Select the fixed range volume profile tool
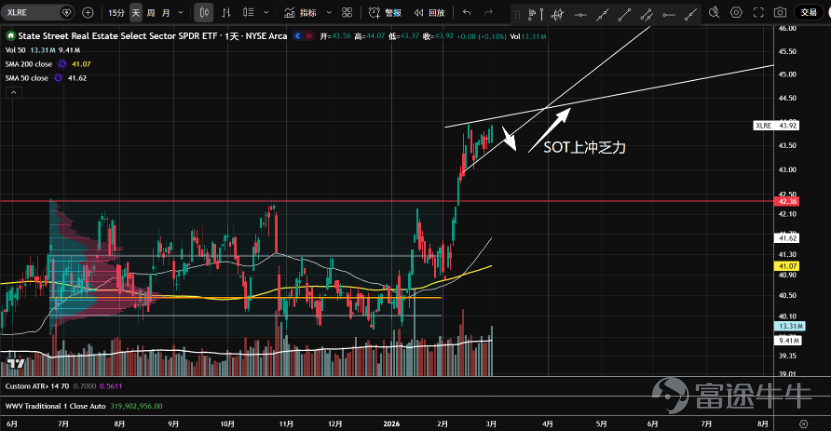The height and width of the screenshot is (432, 832). 535,14
